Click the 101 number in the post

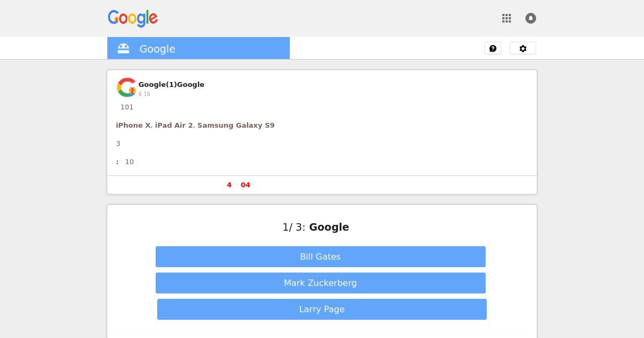click(127, 107)
